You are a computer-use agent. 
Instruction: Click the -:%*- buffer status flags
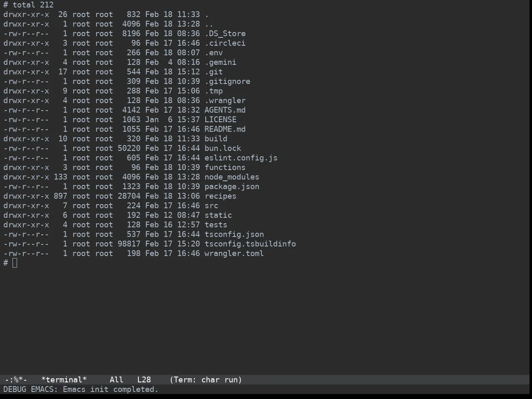tap(16, 380)
